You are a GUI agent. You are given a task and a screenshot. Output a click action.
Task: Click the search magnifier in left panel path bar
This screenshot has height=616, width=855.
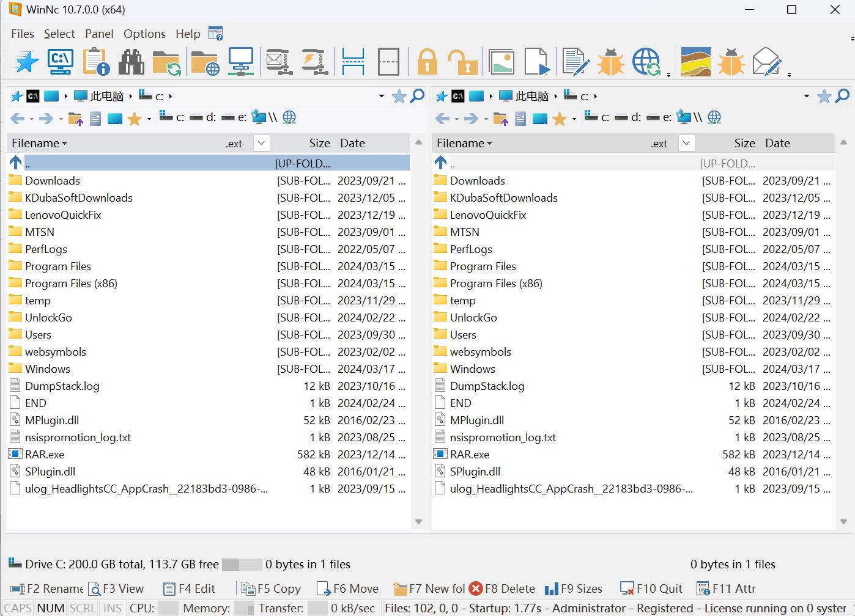pyautogui.click(x=417, y=96)
